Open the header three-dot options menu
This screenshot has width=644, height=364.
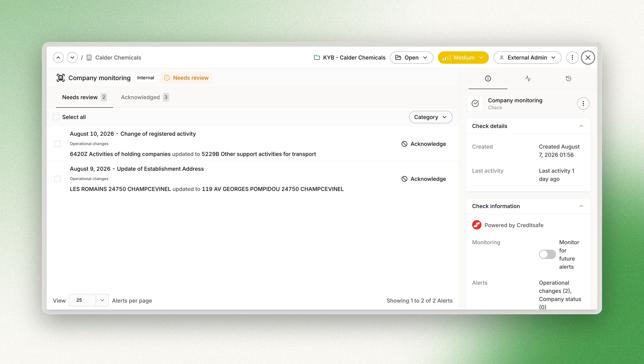coord(572,58)
